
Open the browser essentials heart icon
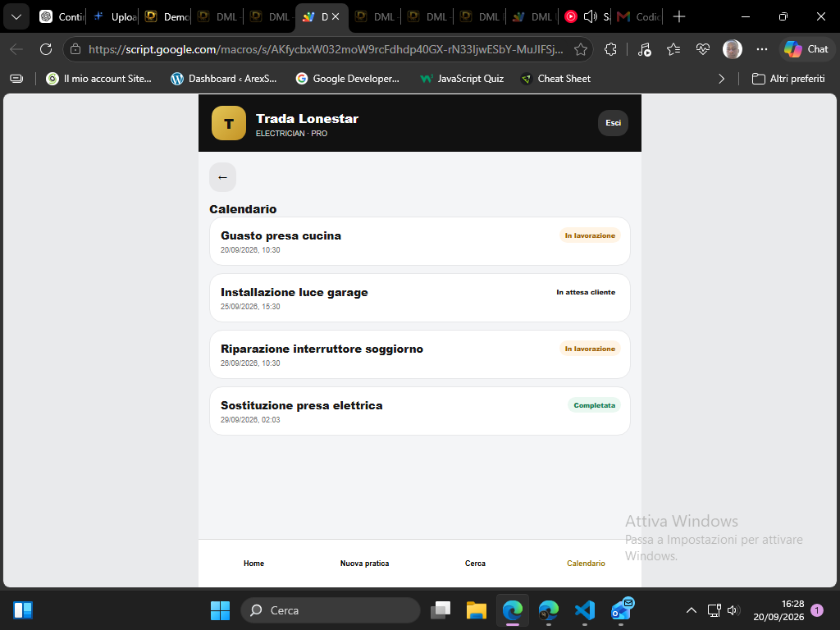703,49
